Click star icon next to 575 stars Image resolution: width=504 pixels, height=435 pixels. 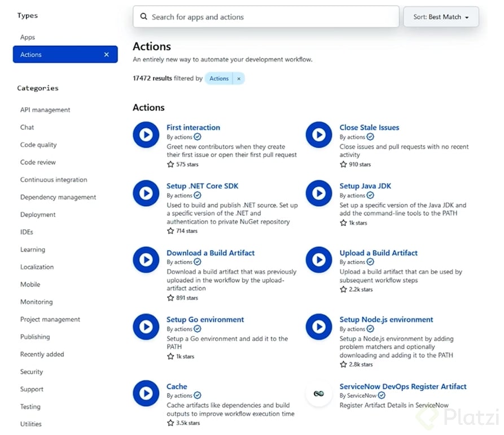[x=170, y=164]
